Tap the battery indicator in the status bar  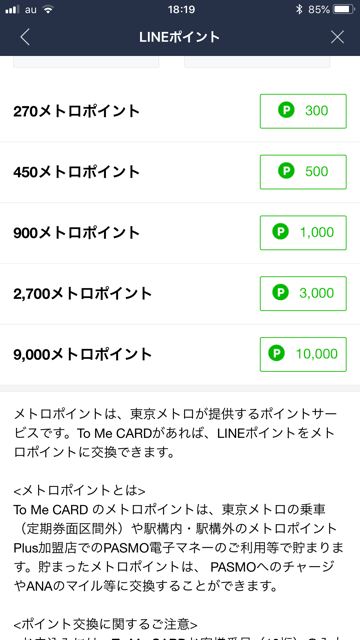(344, 9)
